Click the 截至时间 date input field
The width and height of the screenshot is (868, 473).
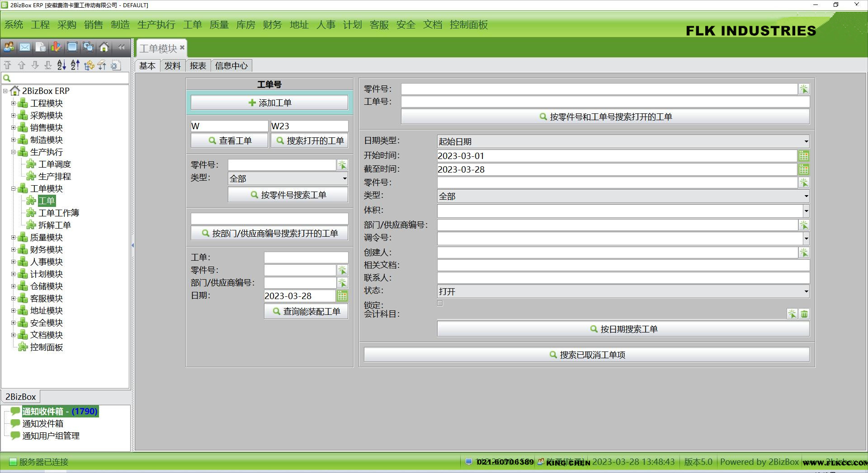pos(616,169)
